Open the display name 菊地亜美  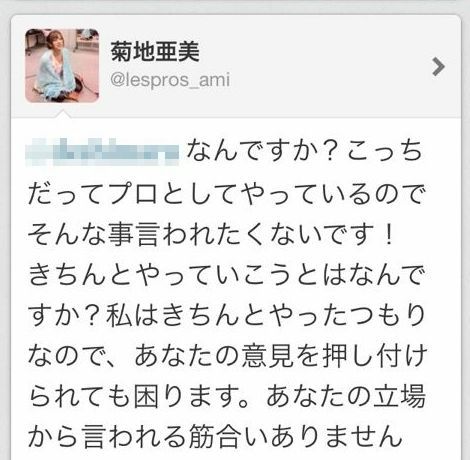coord(155,52)
